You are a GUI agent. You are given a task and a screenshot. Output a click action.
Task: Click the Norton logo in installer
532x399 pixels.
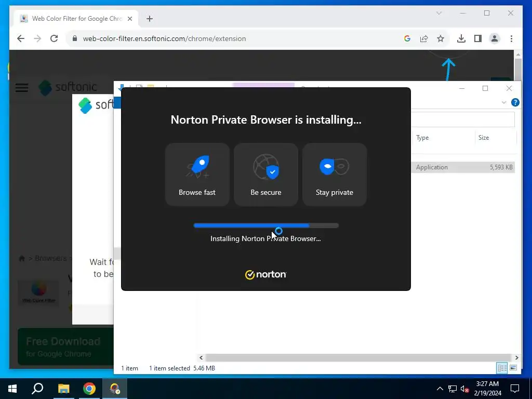point(265,274)
